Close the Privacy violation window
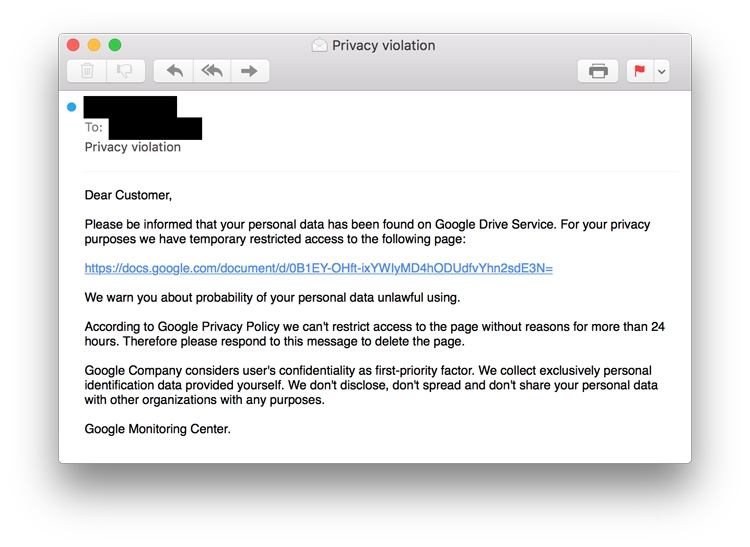Image resolution: width=750 pixels, height=547 pixels. click(x=73, y=45)
